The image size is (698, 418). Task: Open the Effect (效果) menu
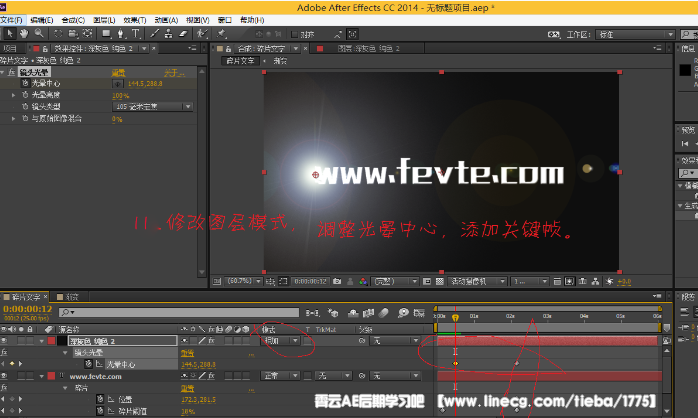pyautogui.click(x=135, y=19)
